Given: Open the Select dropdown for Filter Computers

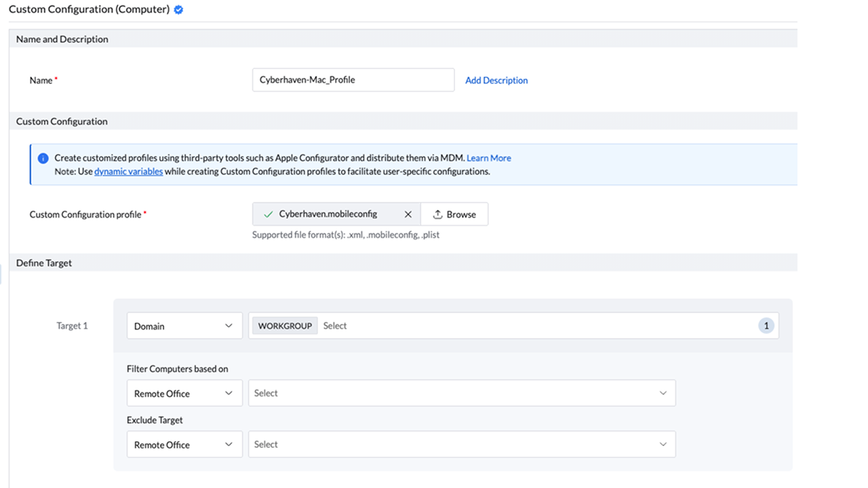Looking at the screenshot, I should (x=461, y=393).
